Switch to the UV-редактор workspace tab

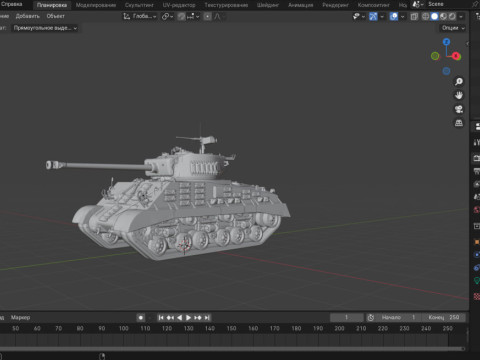(x=179, y=5)
